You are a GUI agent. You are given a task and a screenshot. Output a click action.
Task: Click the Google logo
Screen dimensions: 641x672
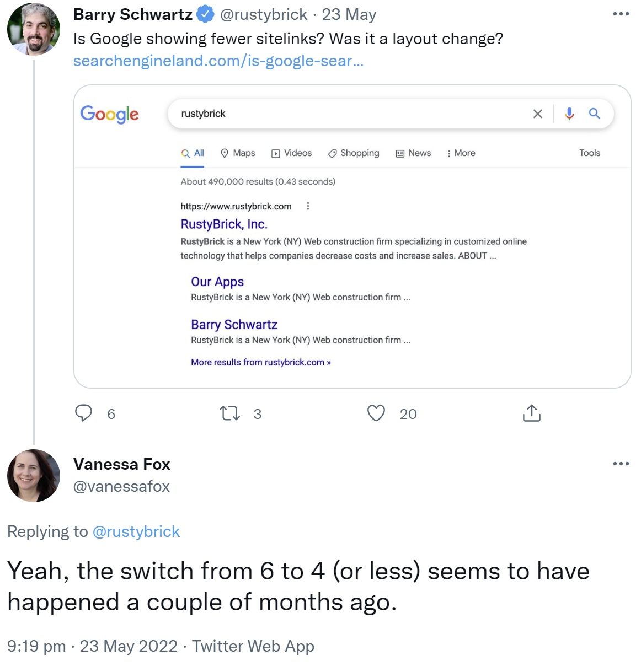coord(109,114)
